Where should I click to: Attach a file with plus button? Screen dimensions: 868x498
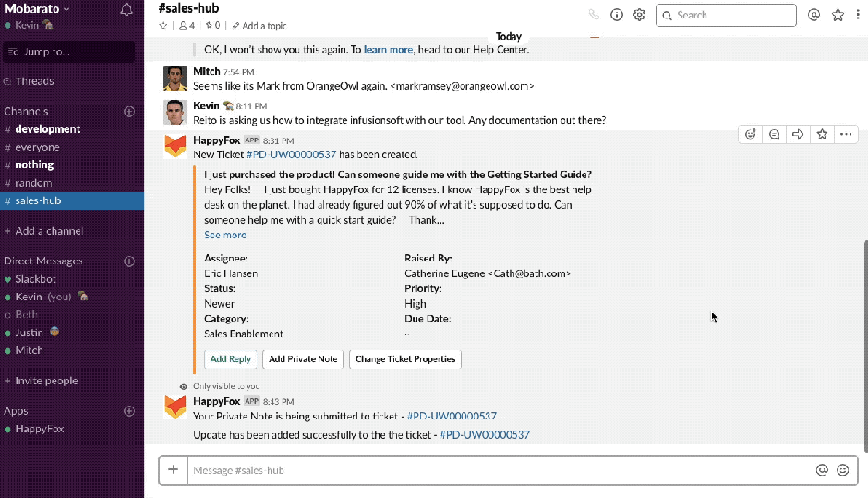[174, 470]
